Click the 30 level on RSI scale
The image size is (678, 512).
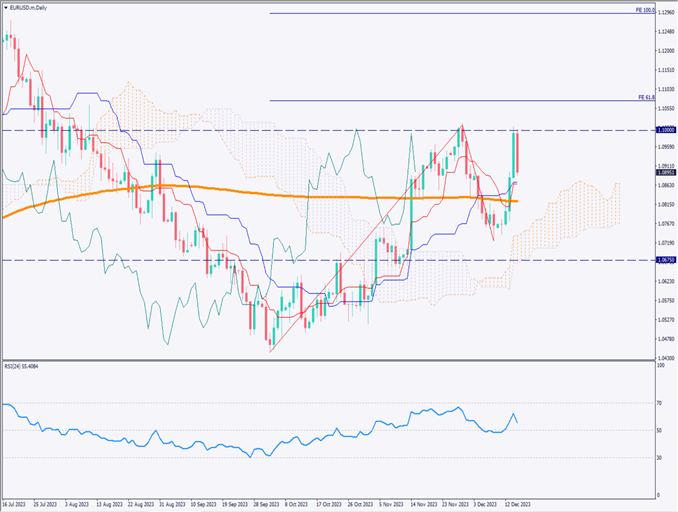click(x=659, y=458)
